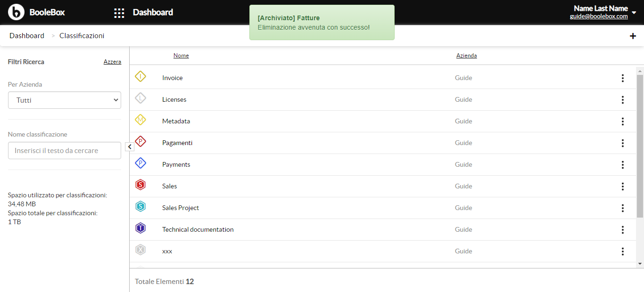This screenshot has height=292, width=644.
Task: Click the Totale Elementi 12 count
Action: tap(164, 282)
